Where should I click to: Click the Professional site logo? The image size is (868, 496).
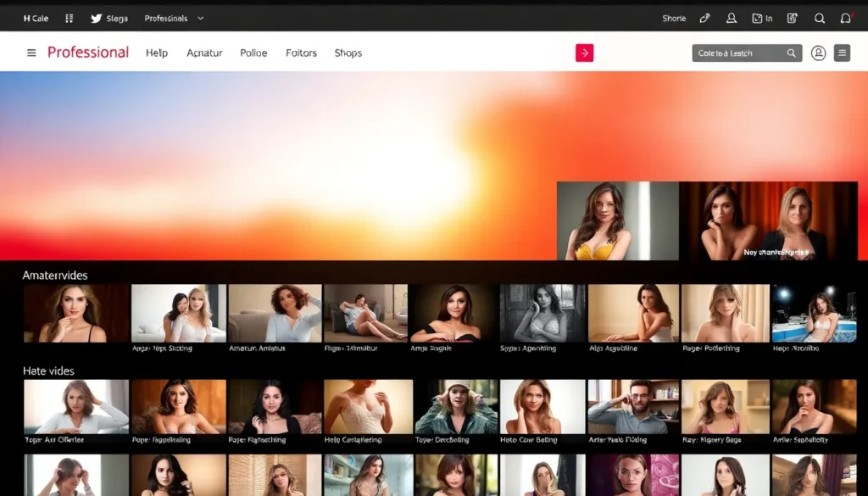[x=88, y=53]
